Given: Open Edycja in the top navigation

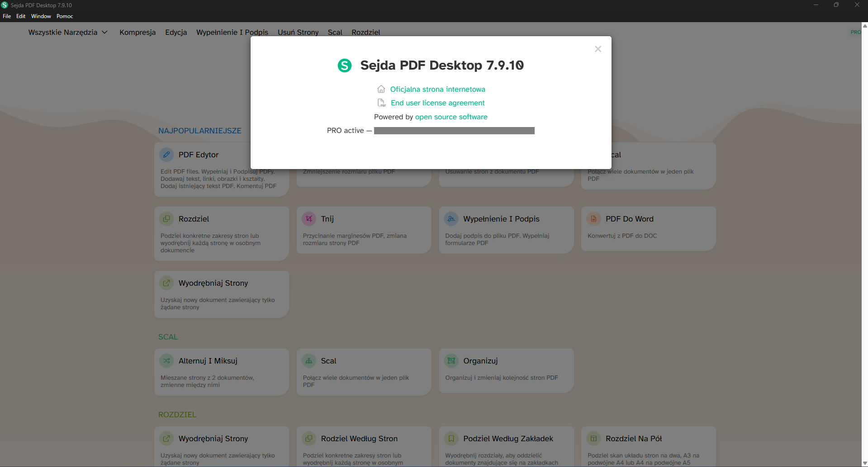Looking at the screenshot, I should pyautogui.click(x=176, y=32).
